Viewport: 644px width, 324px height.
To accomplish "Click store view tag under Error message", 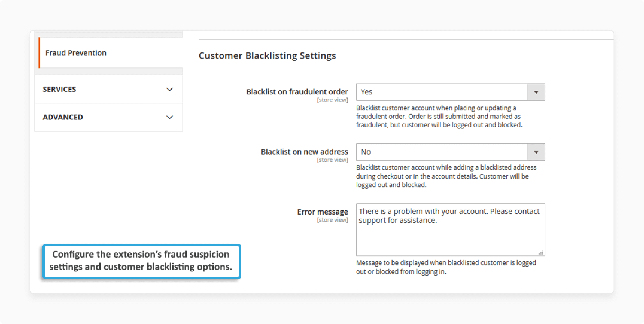I will click(332, 220).
